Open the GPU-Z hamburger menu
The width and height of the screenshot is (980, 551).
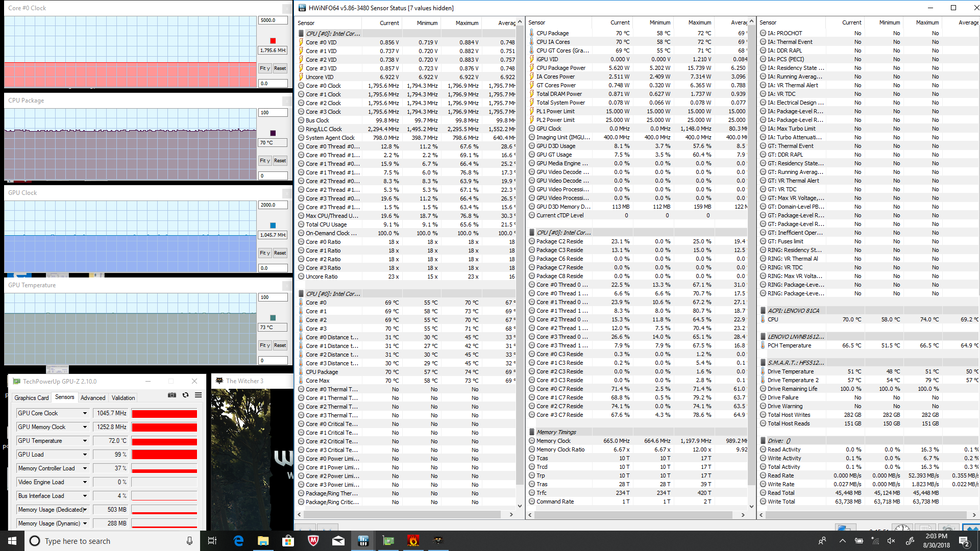(198, 395)
